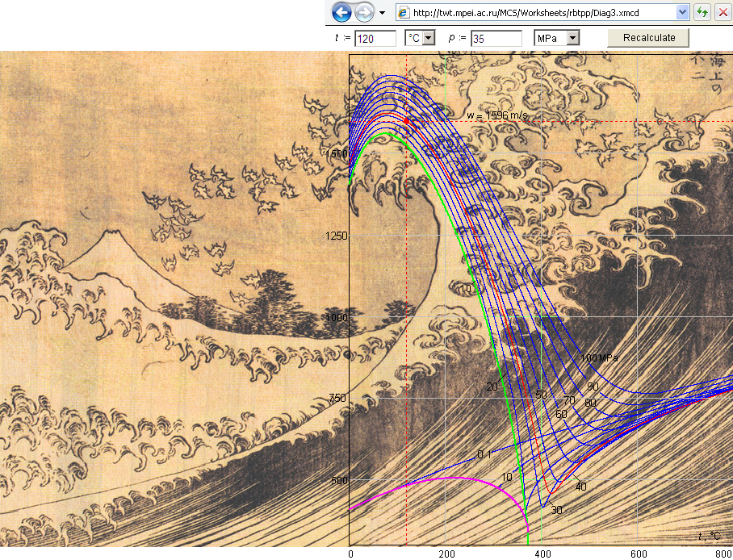Click the '90' isobar label
Image resolution: width=733 pixels, height=560 pixels.
pyautogui.click(x=593, y=387)
